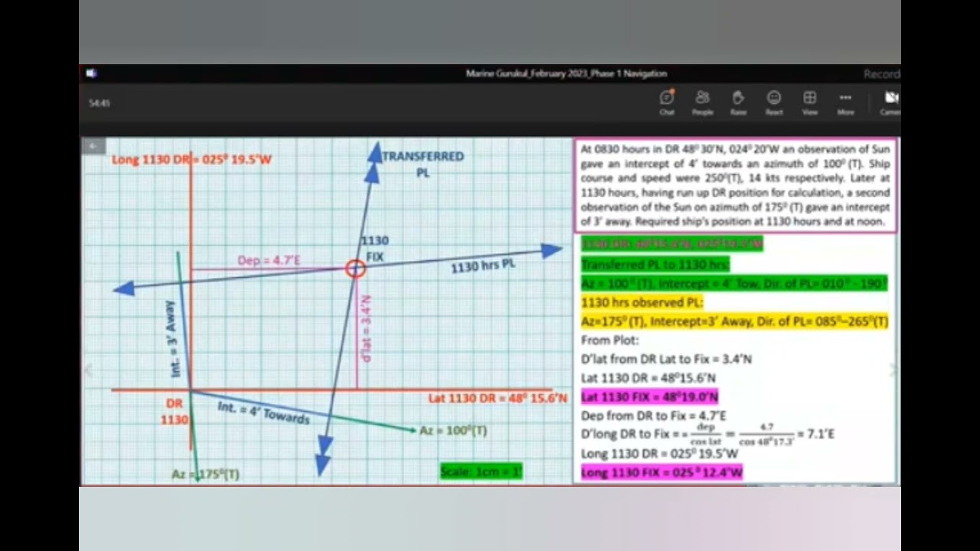Screen dimensions: 980x551
Task: Click the TRANSFERRED PL label
Action: click(x=423, y=165)
